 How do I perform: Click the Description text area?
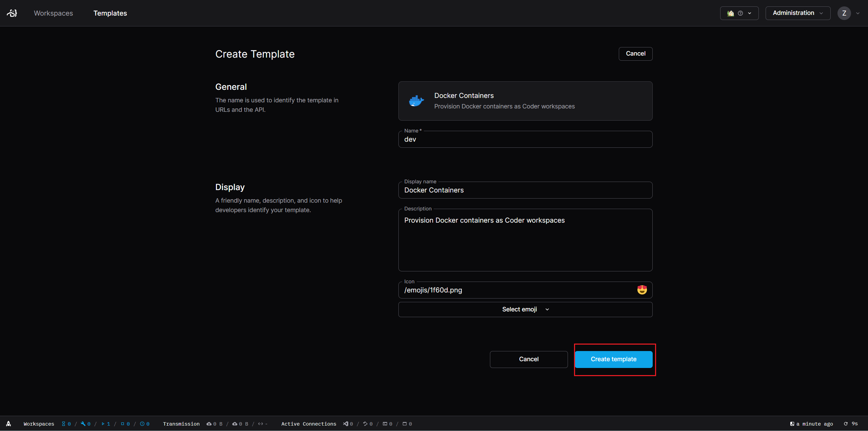pyautogui.click(x=525, y=240)
